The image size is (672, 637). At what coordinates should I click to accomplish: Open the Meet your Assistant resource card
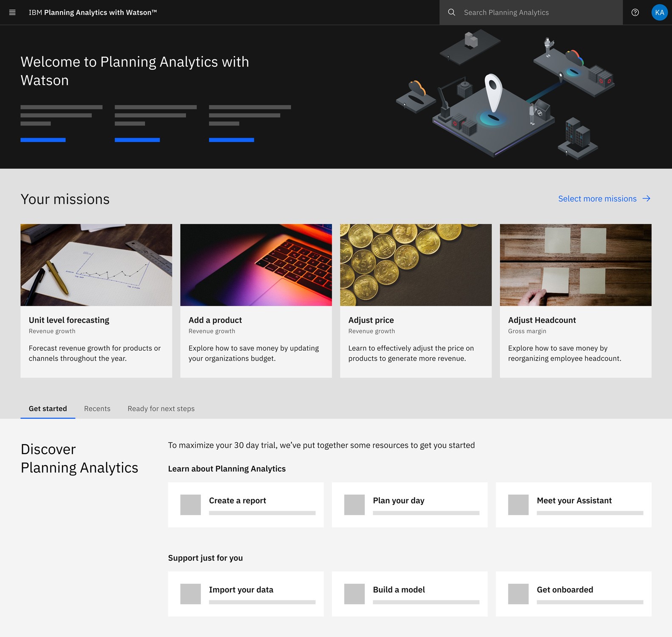574,505
